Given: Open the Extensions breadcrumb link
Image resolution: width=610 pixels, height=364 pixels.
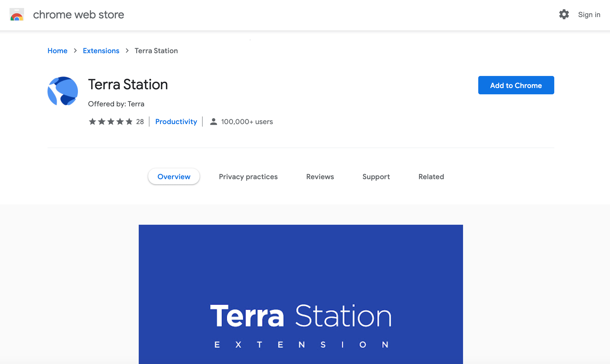Looking at the screenshot, I should [x=101, y=51].
